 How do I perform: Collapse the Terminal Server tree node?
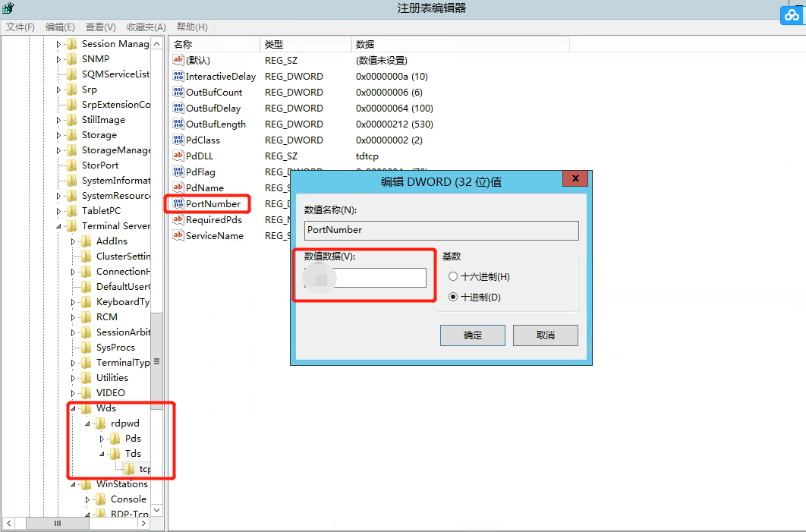coord(58,226)
